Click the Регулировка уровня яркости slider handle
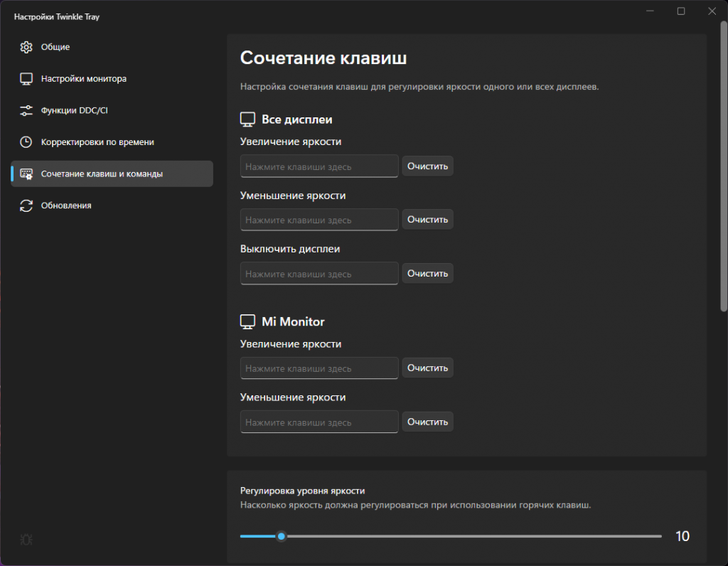Viewport: 728px width, 566px height. point(282,536)
